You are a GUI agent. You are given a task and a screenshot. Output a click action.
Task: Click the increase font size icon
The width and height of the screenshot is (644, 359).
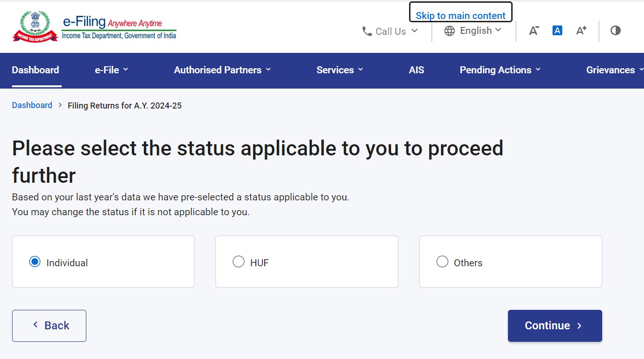(581, 31)
